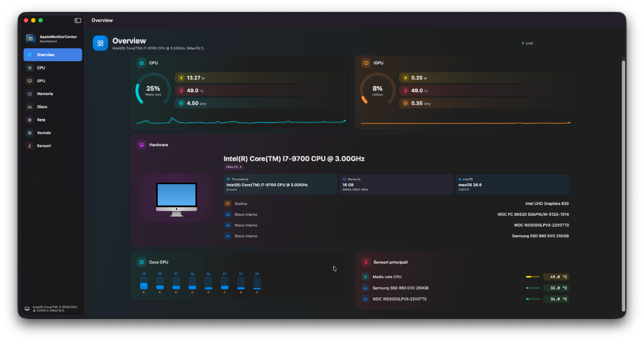Open the CPU section in sidebar
The width and height of the screenshot is (644, 342).
click(53, 68)
